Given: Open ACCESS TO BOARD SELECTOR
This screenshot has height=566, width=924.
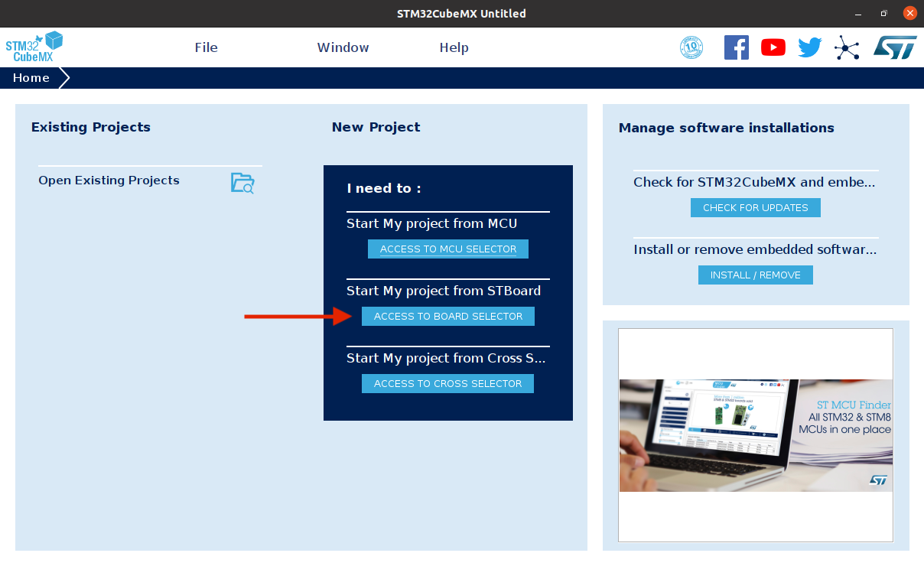Looking at the screenshot, I should click(447, 316).
